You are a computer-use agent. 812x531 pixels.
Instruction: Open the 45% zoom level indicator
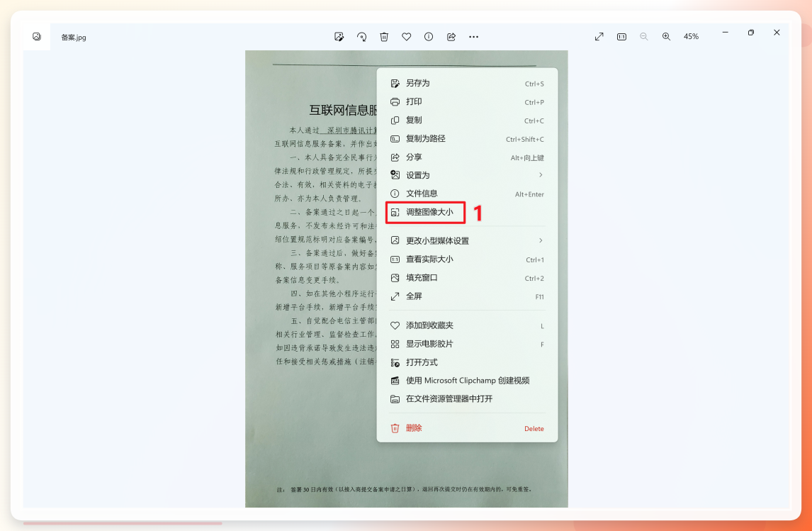(692, 37)
